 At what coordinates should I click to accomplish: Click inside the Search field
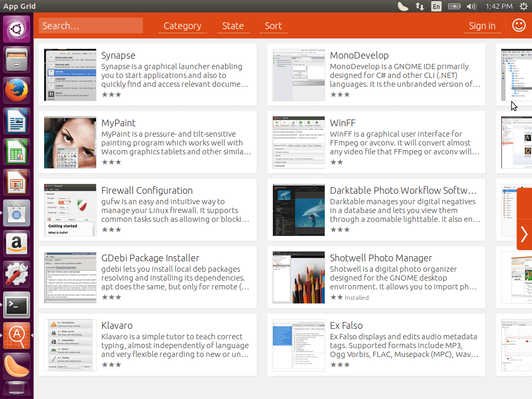(90, 25)
